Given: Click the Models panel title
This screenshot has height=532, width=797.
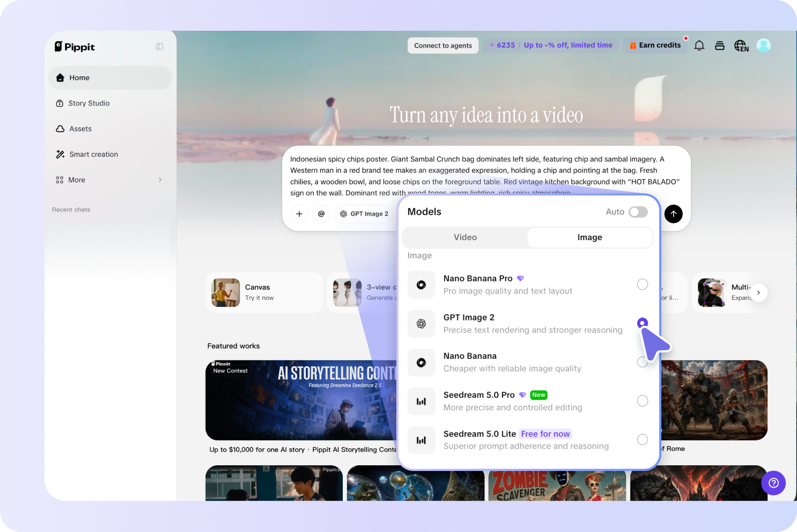Looking at the screenshot, I should click(x=424, y=212).
